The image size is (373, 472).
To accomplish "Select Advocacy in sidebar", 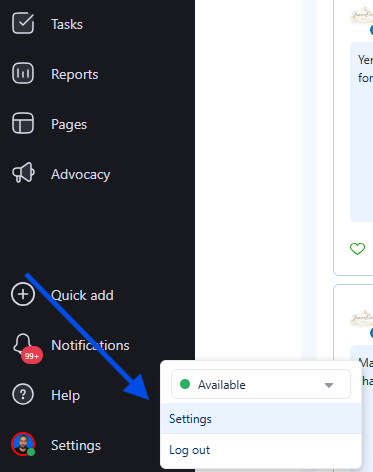I will (x=81, y=175).
